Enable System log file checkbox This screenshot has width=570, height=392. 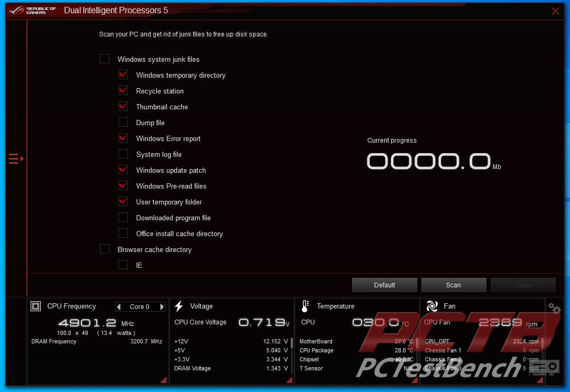(123, 154)
